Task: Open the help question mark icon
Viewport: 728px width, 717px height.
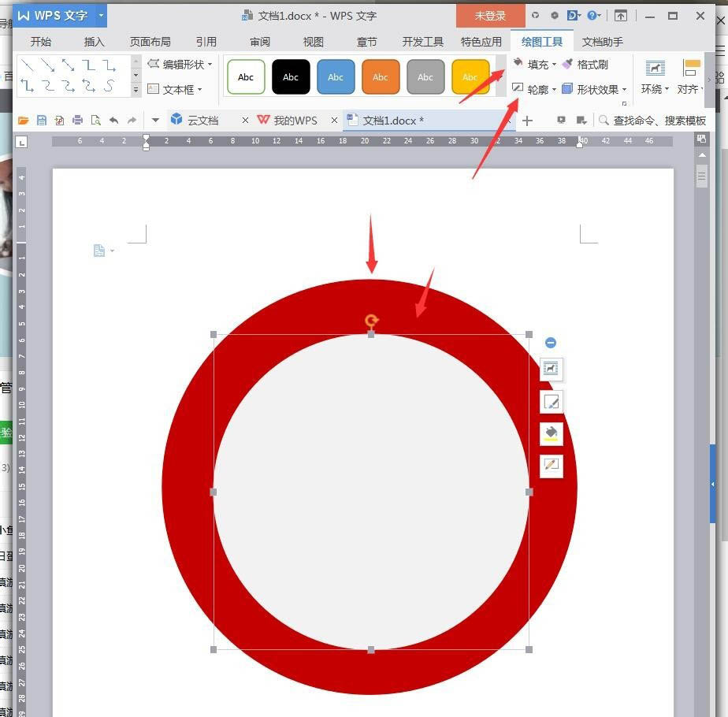Action: (592, 16)
